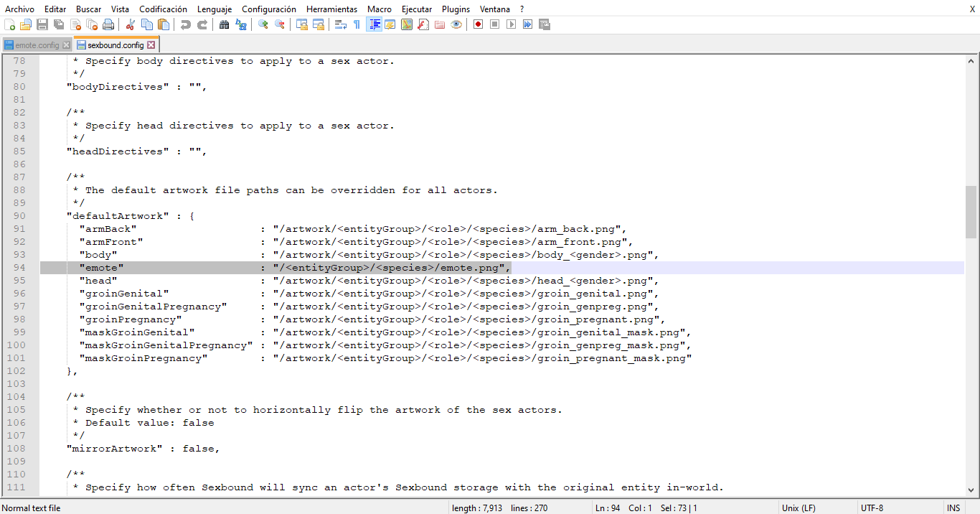Close current document using toolbar icon
Viewport: 980px width, 514px height.
pos(75,24)
